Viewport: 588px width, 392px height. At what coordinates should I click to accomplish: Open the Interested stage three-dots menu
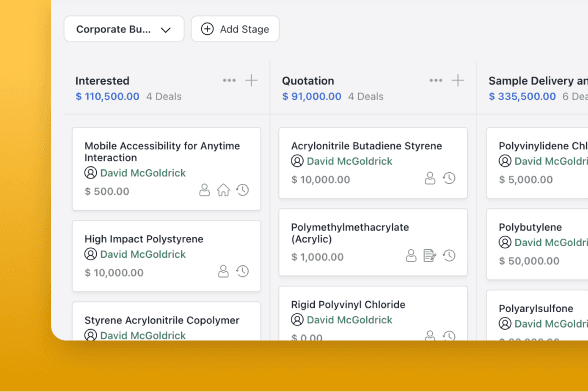click(x=229, y=80)
